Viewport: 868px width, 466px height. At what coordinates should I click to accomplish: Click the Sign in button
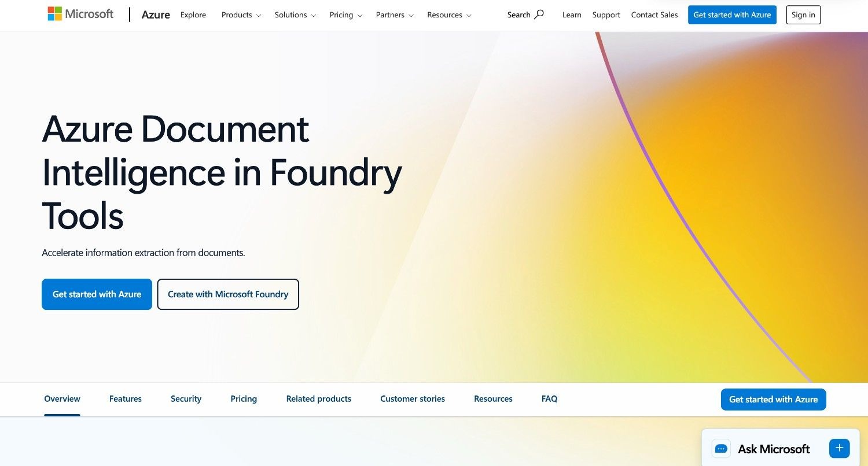point(803,15)
